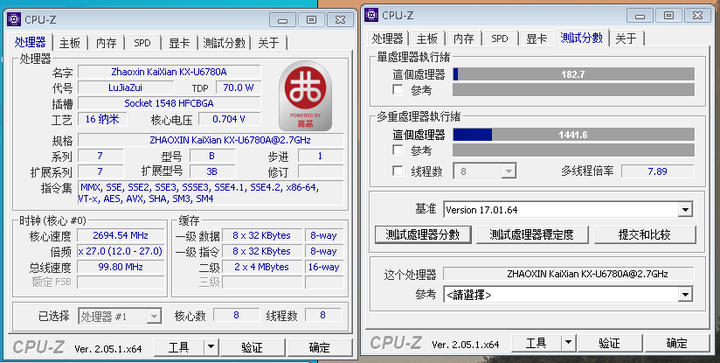
Task: Click the 总线速度 99.80 MHz value
Action: point(120,267)
